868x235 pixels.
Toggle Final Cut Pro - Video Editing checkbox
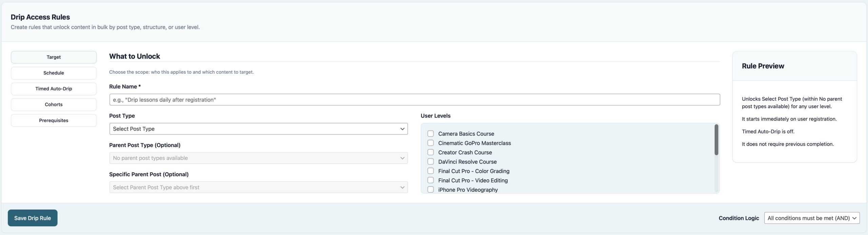coord(431,180)
